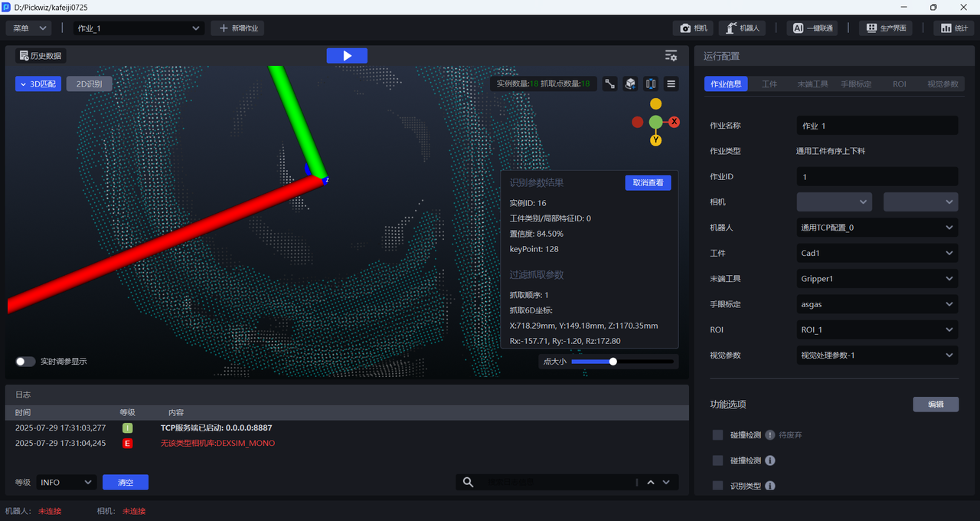Adjust the 点大小 point size slider
980x521 pixels.
(x=613, y=362)
